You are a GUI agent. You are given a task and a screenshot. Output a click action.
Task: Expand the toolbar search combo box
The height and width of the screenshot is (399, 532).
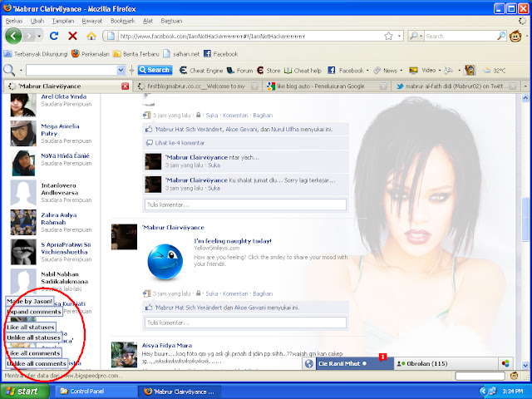[121, 70]
